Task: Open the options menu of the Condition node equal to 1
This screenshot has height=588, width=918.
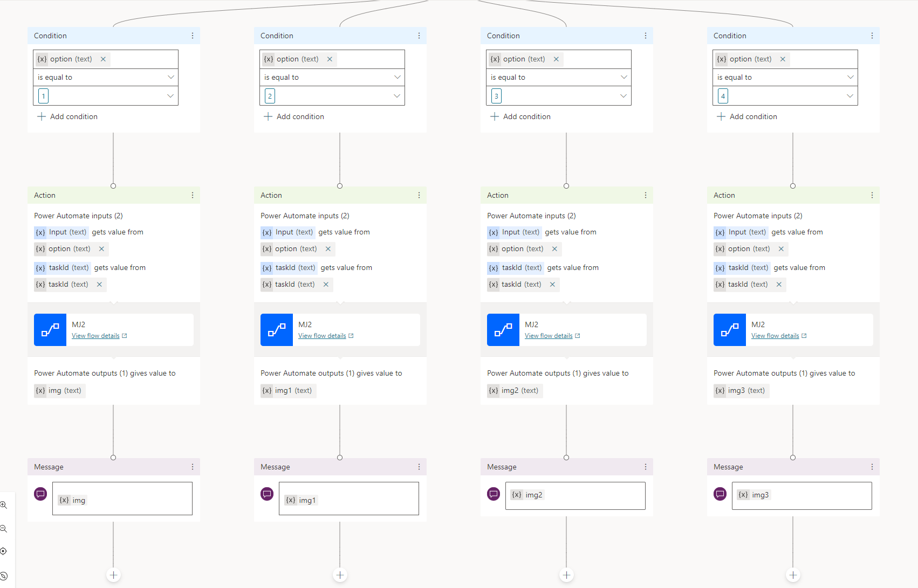Action: click(x=193, y=36)
